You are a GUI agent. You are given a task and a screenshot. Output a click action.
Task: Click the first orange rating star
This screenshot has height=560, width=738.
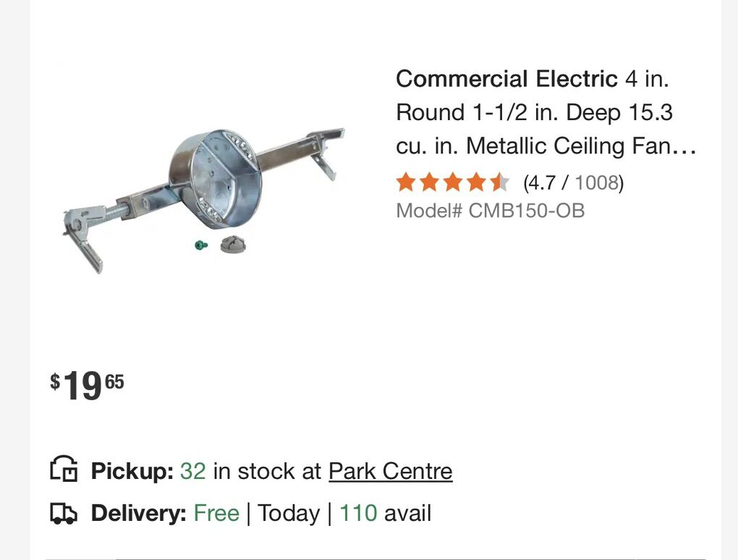[406, 182]
